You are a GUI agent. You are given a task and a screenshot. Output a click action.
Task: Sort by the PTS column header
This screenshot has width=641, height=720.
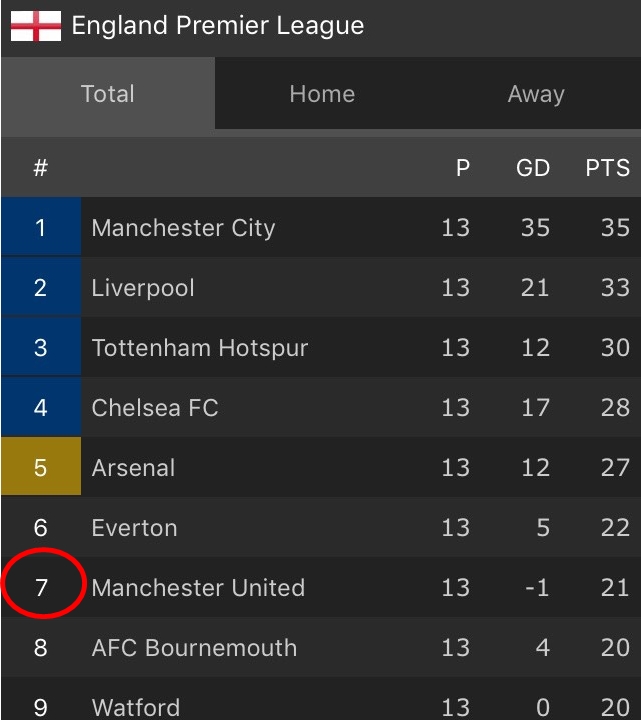(x=607, y=168)
